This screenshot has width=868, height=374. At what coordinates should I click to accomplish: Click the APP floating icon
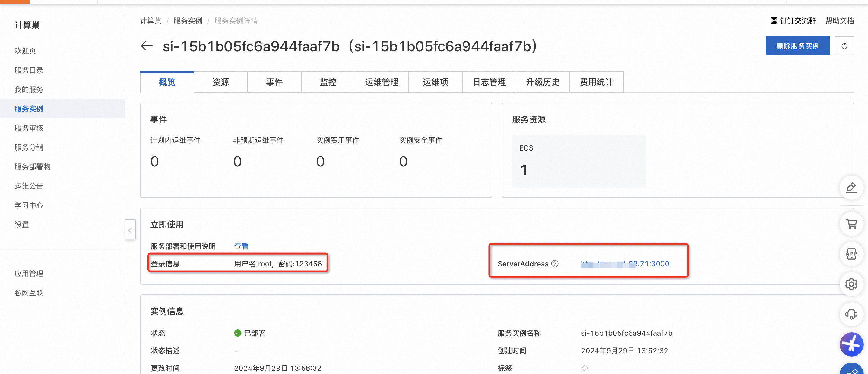pyautogui.click(x=851, y=254)
